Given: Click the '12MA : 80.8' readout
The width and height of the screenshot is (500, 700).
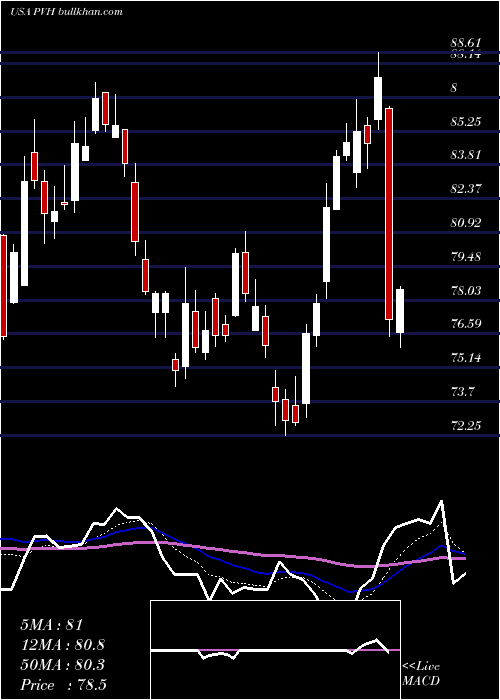Looking at the screenshot, I should tap(62, 645).
